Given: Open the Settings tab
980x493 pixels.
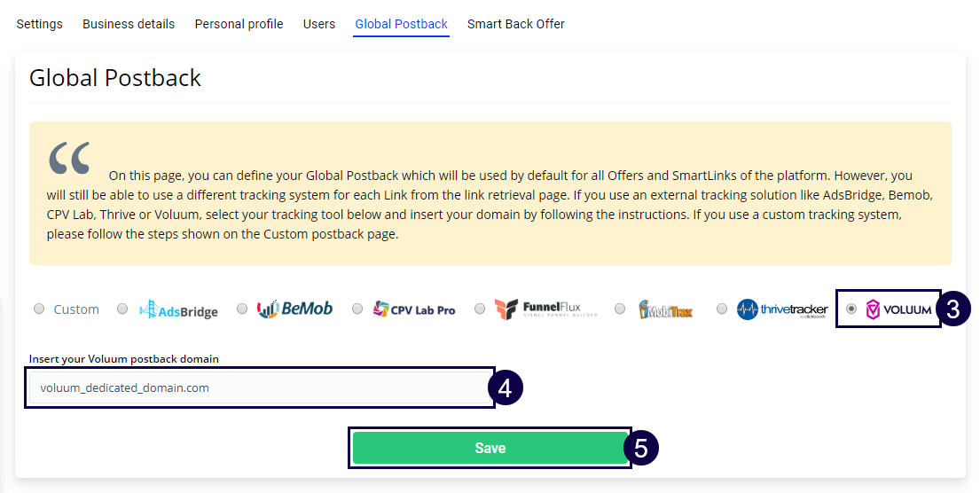Looking at the screenshot, I should point(40,24).
